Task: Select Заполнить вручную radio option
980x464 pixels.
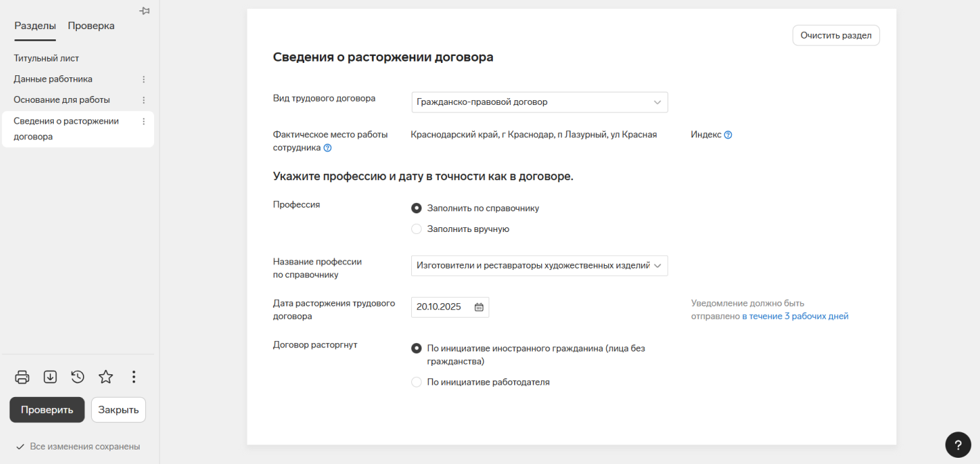Action: (417, 229)
